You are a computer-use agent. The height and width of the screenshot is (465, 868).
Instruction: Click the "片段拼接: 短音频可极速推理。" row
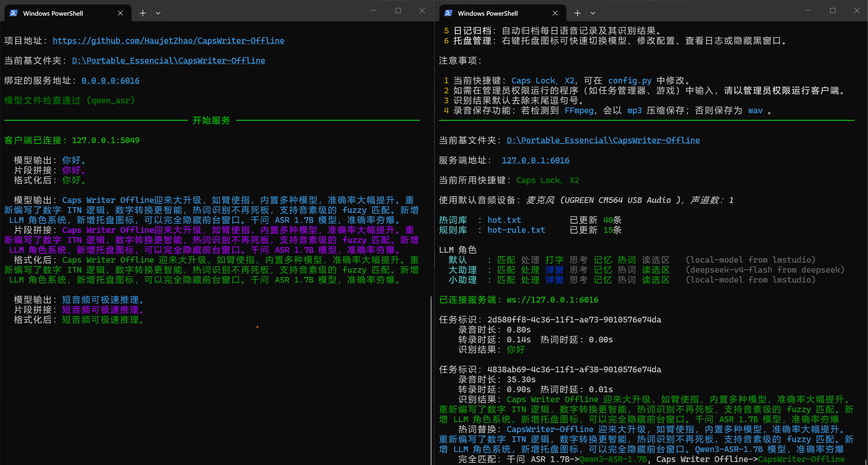(79, 310)
